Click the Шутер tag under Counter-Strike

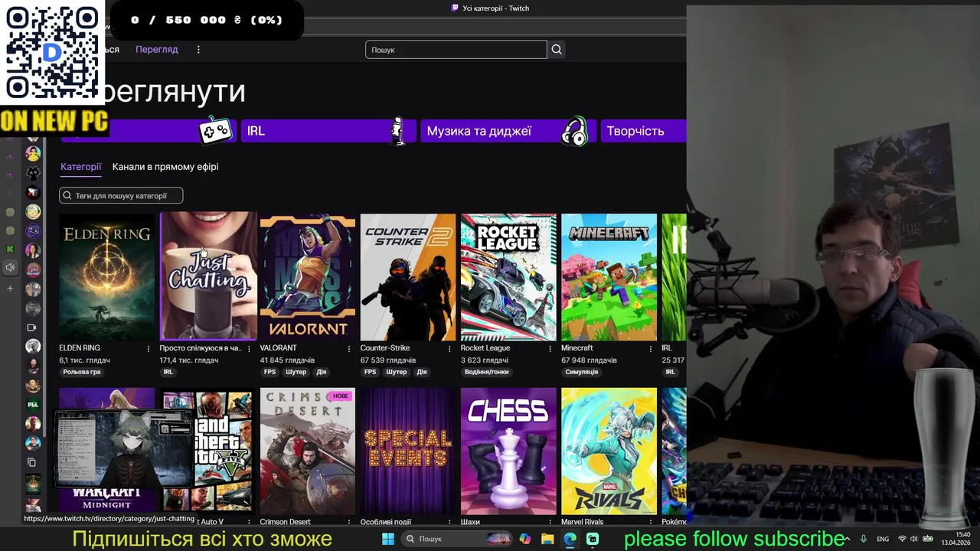[x=397, y=373]
